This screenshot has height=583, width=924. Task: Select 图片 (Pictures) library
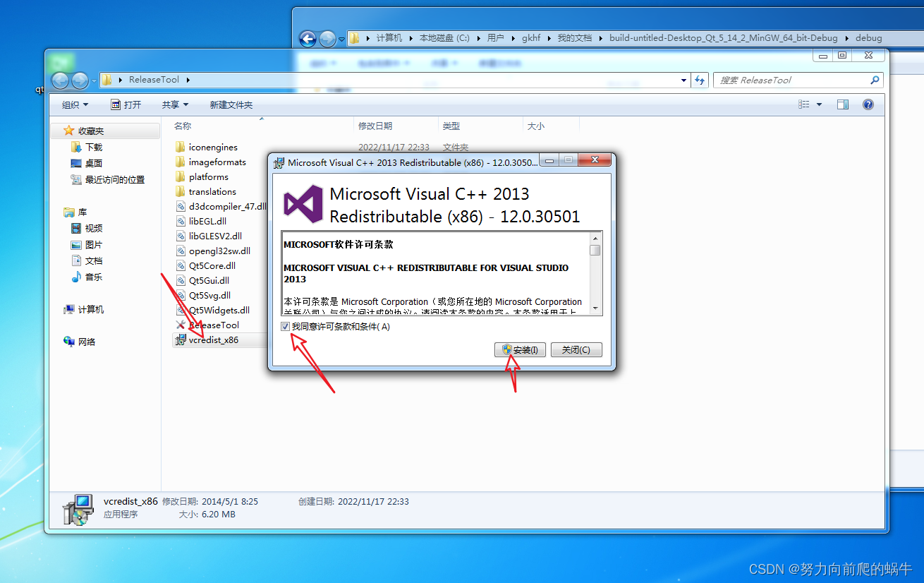(94, 244)
